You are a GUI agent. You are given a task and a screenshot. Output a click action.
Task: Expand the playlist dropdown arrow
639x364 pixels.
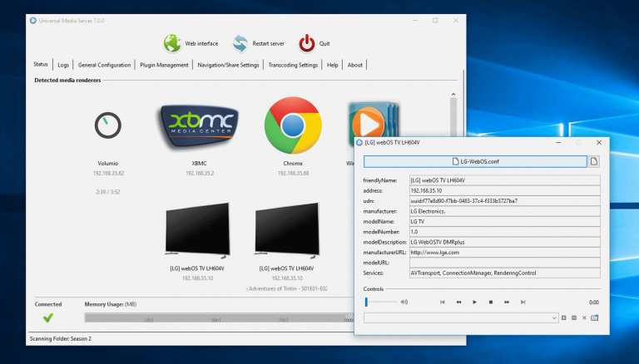[554, 317]
